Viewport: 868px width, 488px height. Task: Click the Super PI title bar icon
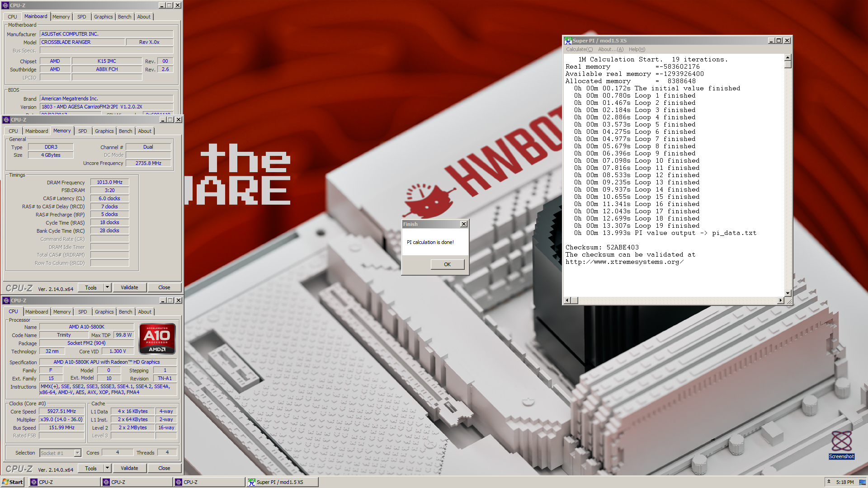(568, 41)
